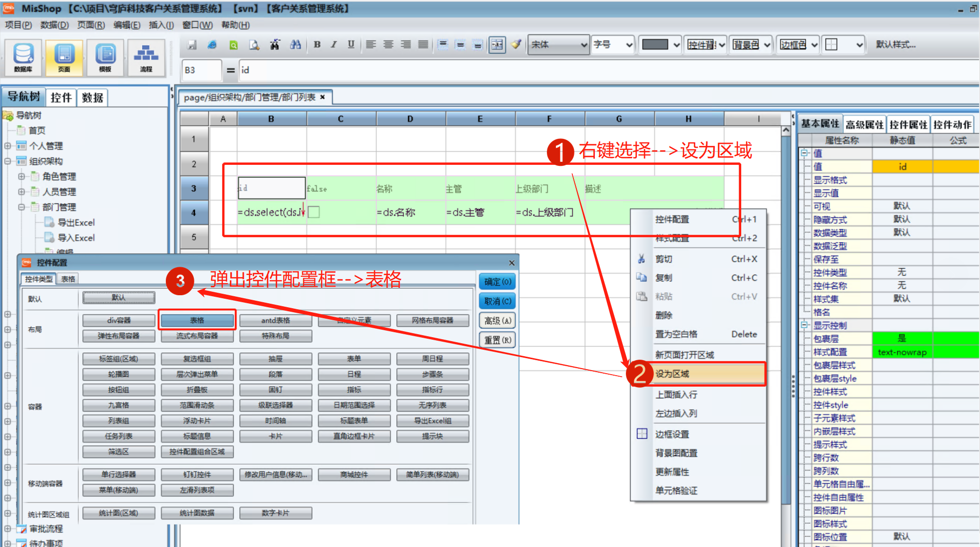Viewport: 980px width, 547px height.
Task: Toggle bold formatting button
Action: pos(317,45)
